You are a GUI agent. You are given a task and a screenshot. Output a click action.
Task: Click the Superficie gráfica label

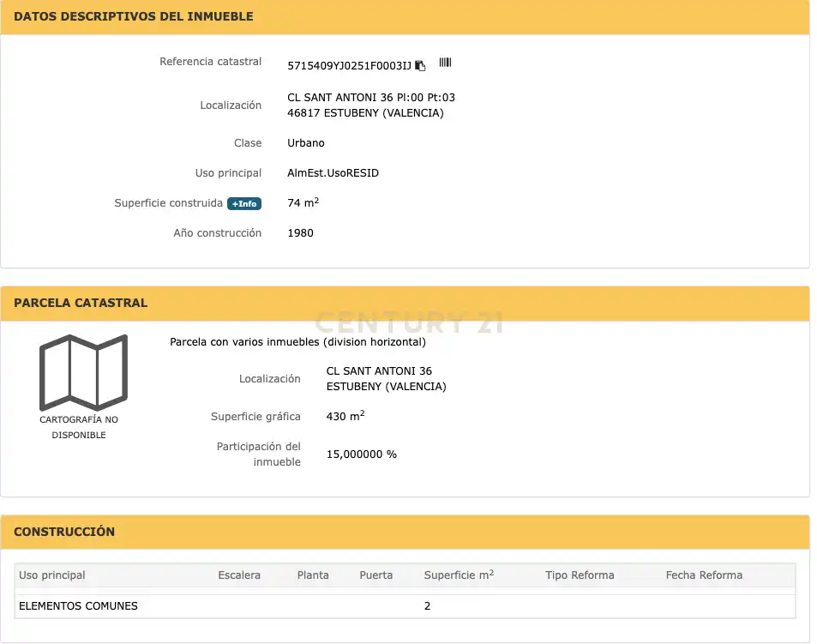pyautogui.click(x=255, y=416)
